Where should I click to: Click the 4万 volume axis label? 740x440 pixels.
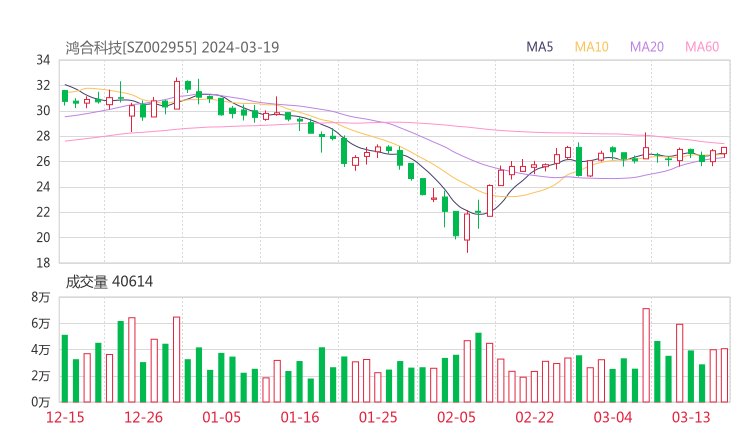[41, 350]
